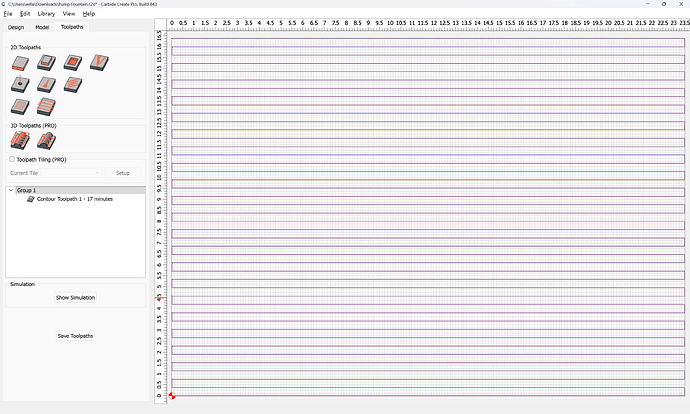Collapse the Group 1 tree node
Viewport: 690px width, 414px height.
pyautogui.click(x=11, y=191)
